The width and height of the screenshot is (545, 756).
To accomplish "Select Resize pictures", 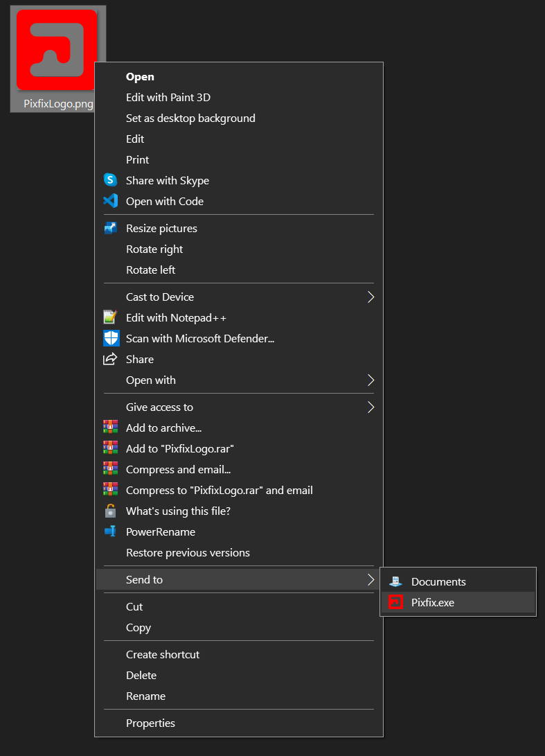I will pos(239,228).
